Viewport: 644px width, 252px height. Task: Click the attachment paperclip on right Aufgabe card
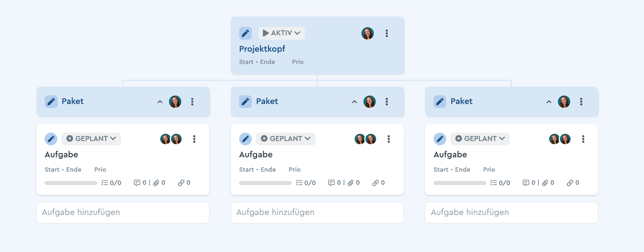click(x=545, y=183)
